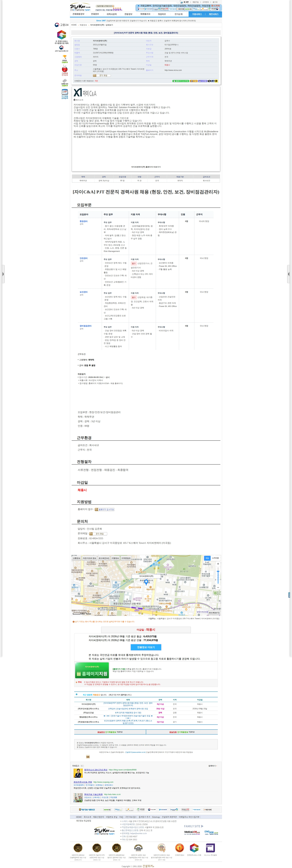Open the INIPAY payment badge in footer
Screen dimensions: 292x868
(210, 848)
